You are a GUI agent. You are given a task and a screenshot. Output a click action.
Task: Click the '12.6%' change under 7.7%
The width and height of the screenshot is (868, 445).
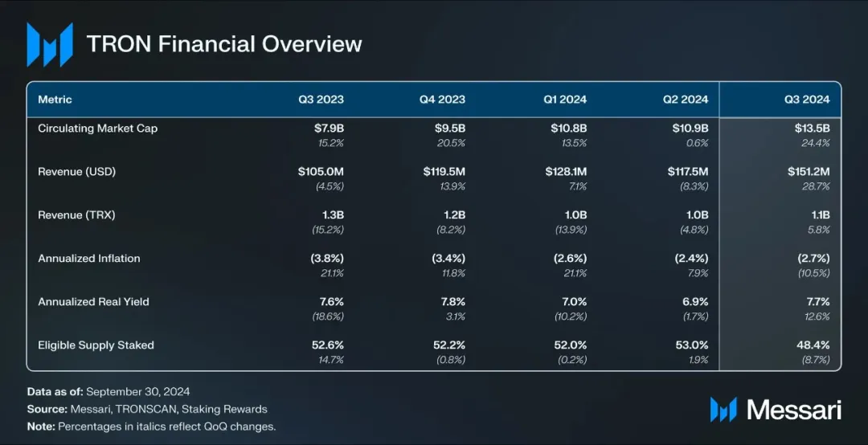[x=817, y=316]
